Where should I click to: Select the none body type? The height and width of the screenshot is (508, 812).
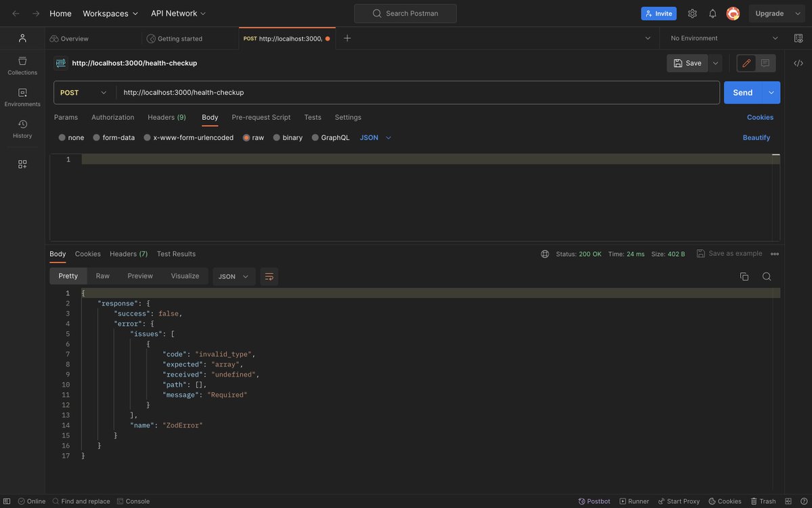[x=71, y=137]
